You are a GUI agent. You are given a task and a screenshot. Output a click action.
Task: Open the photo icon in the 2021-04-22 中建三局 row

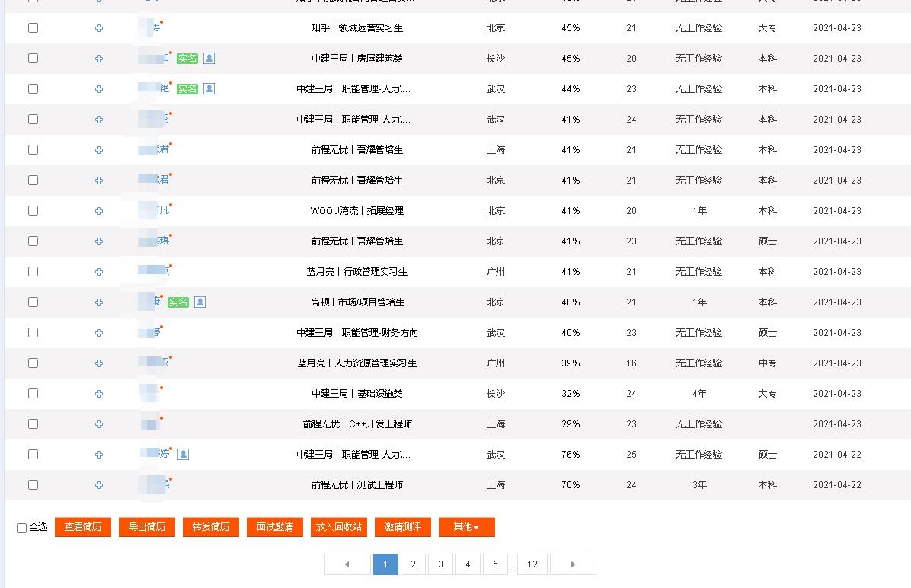[183, 455]
